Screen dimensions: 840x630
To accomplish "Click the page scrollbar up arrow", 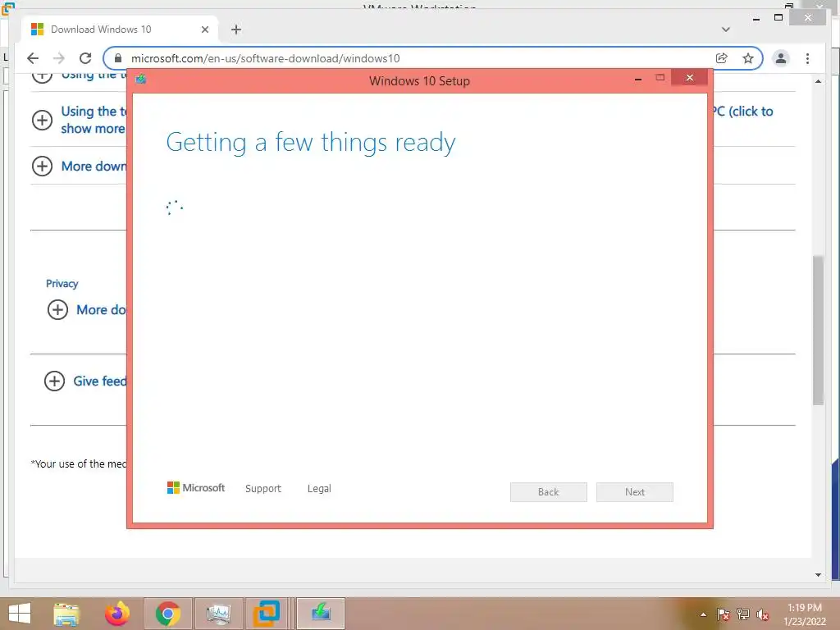I will [818, 81].
